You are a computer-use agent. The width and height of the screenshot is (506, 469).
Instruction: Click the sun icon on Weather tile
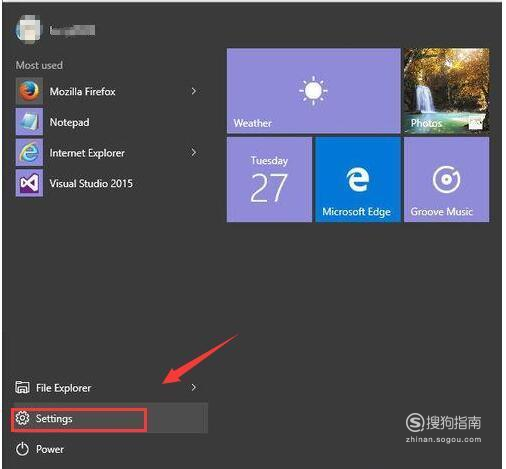313,90
